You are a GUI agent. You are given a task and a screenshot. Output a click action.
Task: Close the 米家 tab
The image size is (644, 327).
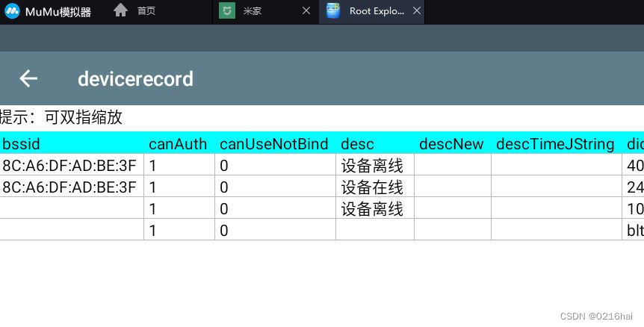tap(306, 10)
